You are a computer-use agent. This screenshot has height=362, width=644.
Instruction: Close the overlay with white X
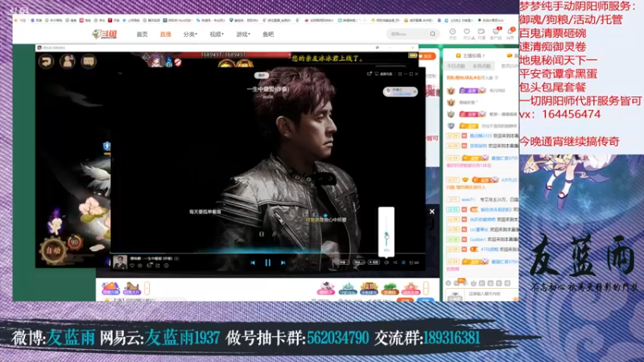[x=432, y=212]
